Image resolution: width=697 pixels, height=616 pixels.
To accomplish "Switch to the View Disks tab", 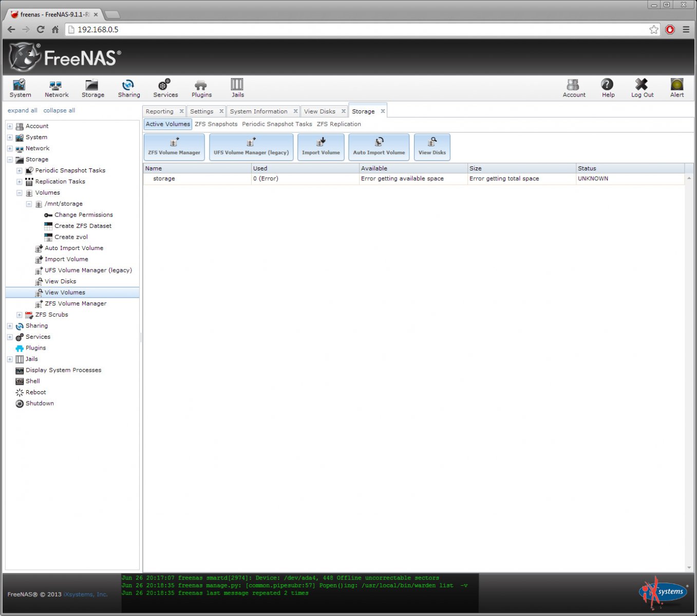I will pyautogui.click(x=319, y=111).
